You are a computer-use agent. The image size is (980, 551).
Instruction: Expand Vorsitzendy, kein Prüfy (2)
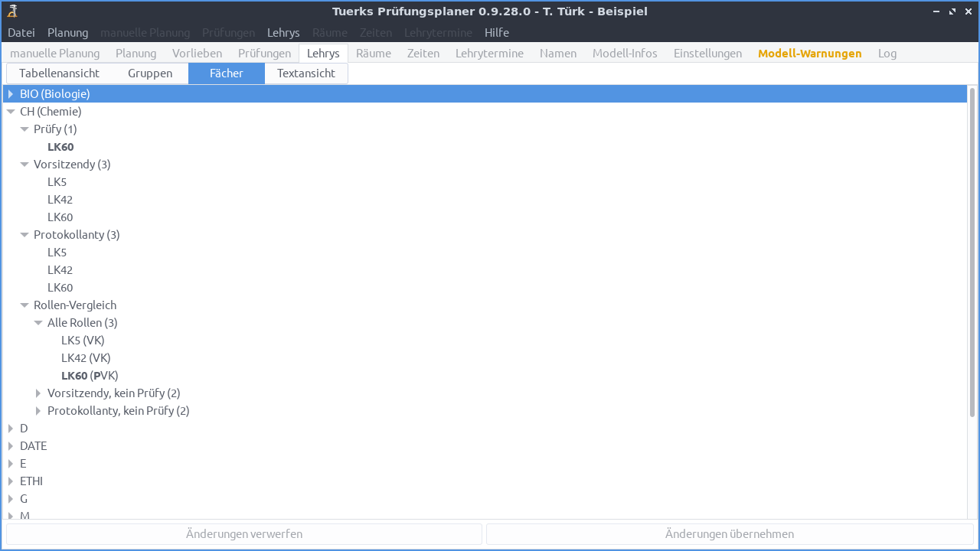[38, 393]
